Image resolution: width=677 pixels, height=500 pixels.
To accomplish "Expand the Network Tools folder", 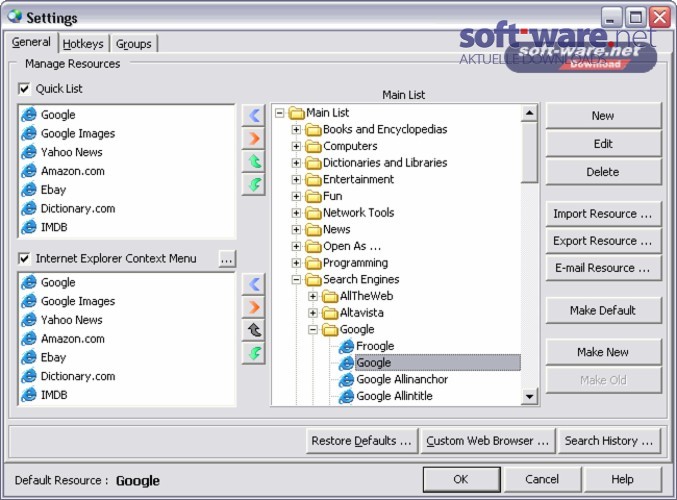I will [x=296, y=213].
